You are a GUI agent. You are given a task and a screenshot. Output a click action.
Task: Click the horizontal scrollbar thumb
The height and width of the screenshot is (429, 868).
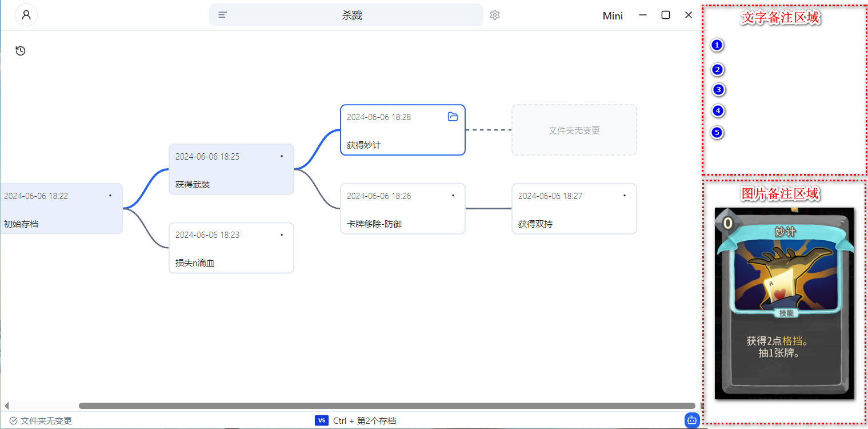(387, 406)
